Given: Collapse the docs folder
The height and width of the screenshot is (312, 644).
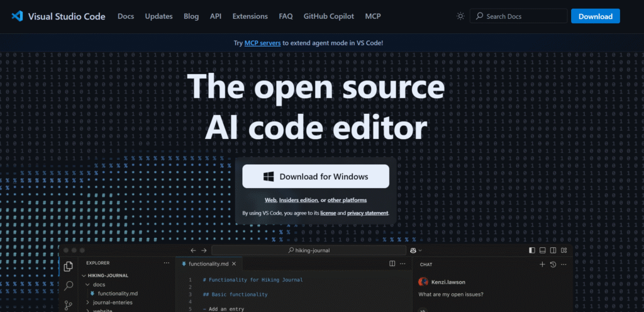Looking at the screenshot, I should pyautogui.click(x=87, y=284).
